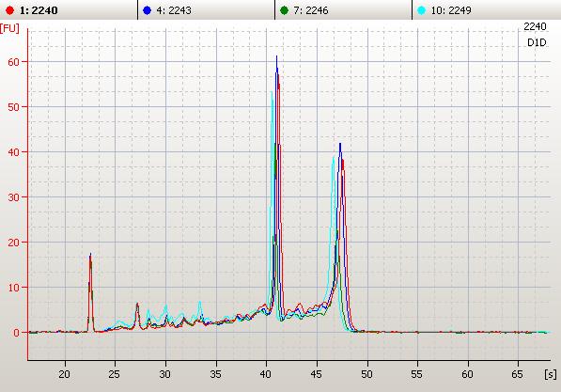561x392 pixels.
Task: Click the [s] x-axis unit label
Action: pos(551,374)
